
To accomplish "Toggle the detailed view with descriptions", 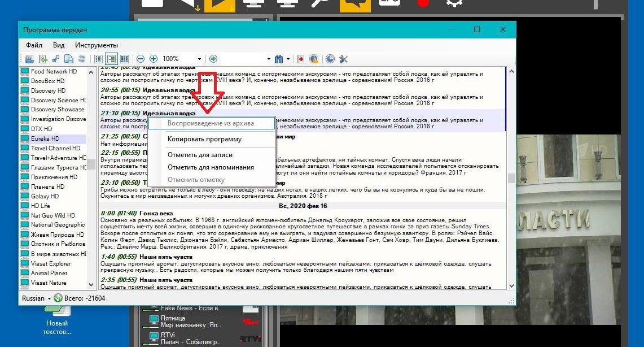I will click(111, 59).
